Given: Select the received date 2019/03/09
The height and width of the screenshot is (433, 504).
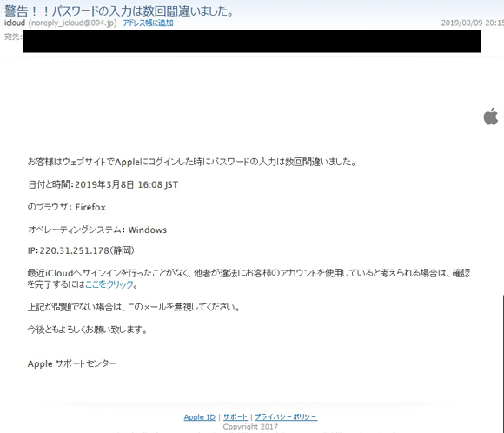Looking at the screenshot, I should click(x=461, y=23).
